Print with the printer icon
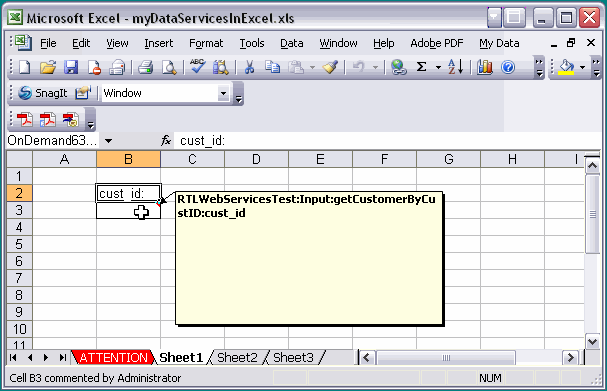The image size is (607, 391). pyautogui.click(x=146, y=67)
